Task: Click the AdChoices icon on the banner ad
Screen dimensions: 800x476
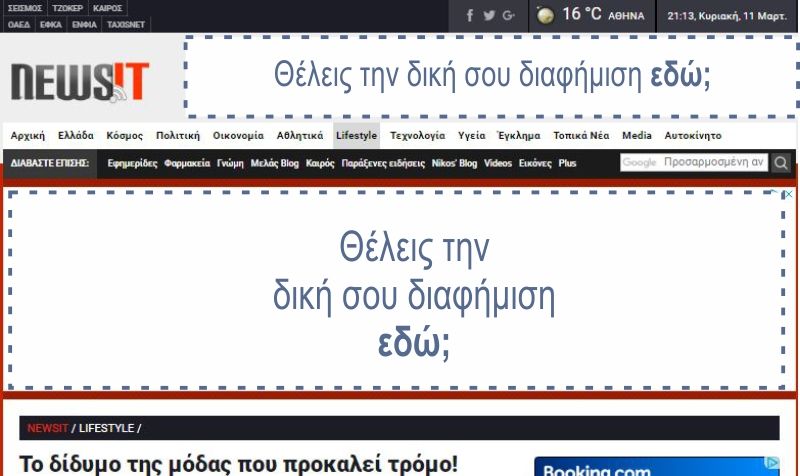Action: (788, 195)
